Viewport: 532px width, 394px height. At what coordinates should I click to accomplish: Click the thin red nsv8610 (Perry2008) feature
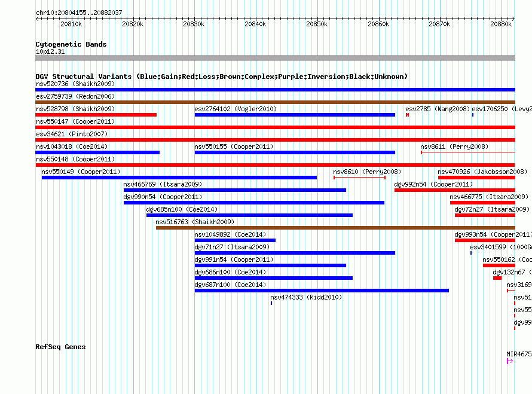click(x=360, y=178)
